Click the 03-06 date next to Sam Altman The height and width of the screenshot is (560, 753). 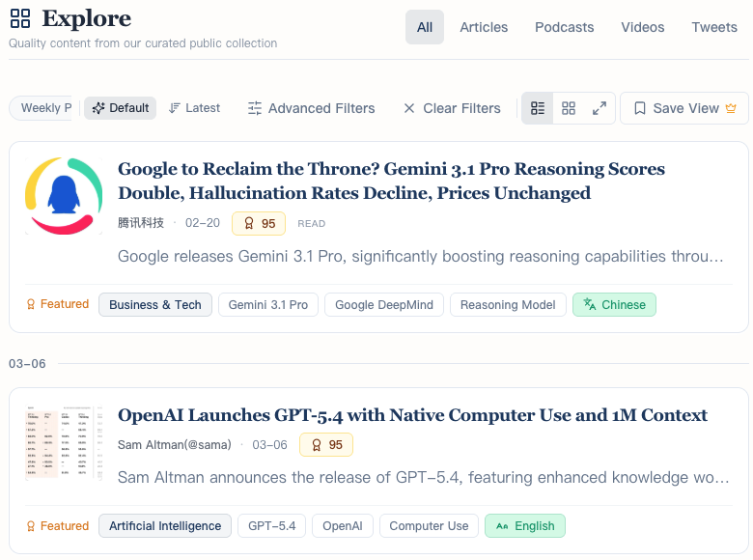tap(270, 445)
